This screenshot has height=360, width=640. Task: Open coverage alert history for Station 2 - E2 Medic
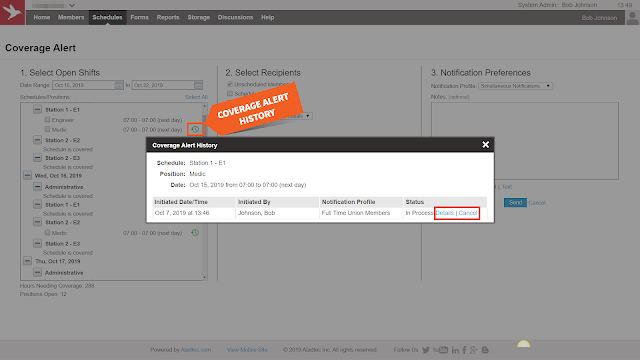pos(195,233)
